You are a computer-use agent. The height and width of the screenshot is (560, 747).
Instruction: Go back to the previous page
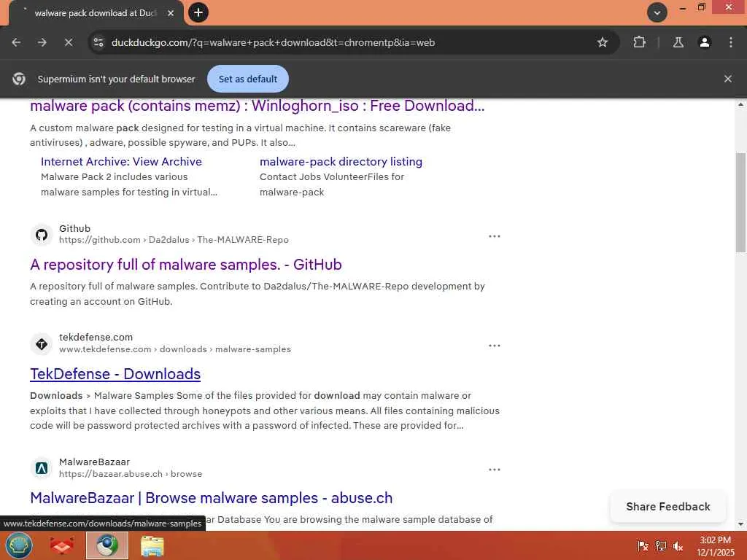(x=16, y=42)
